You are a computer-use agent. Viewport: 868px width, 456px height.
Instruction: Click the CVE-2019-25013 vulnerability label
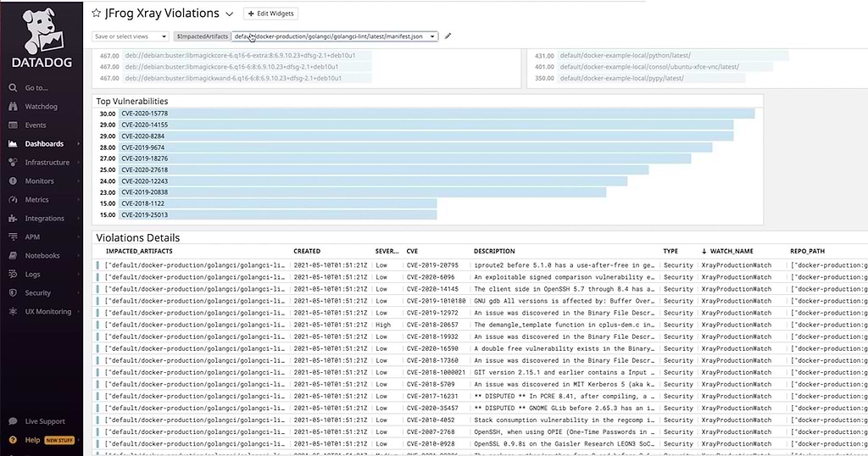144,214
